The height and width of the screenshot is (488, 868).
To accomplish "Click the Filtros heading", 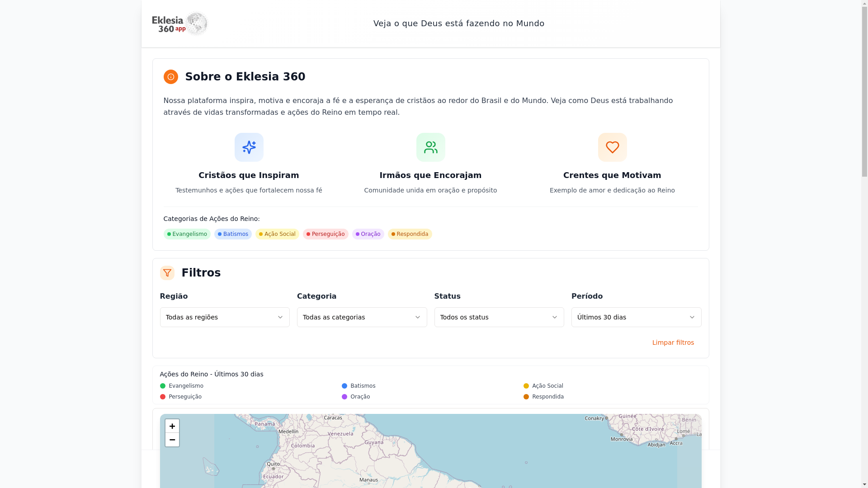I will point(201,273).
